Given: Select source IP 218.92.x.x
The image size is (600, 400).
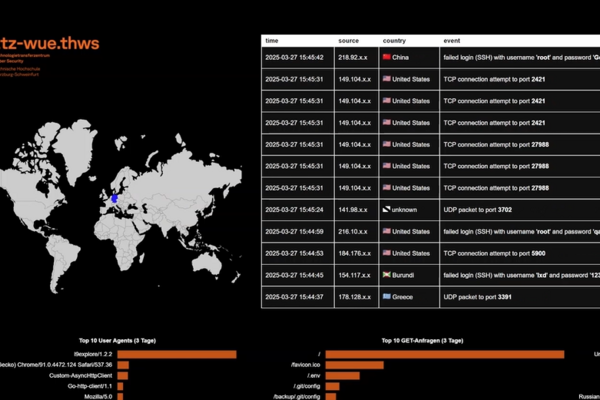Looking at the screenshot, I should [x=354, y=59].
